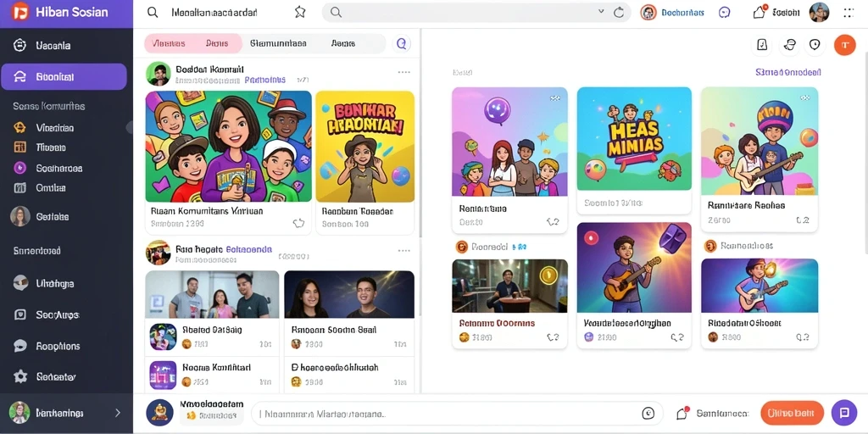Open the Rooma Kantitari list row

212,374
